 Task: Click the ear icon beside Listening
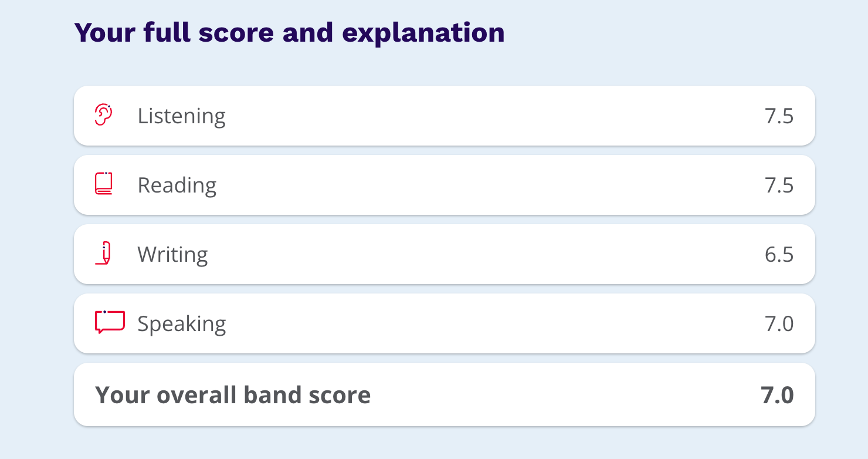(x=103, y=115)
